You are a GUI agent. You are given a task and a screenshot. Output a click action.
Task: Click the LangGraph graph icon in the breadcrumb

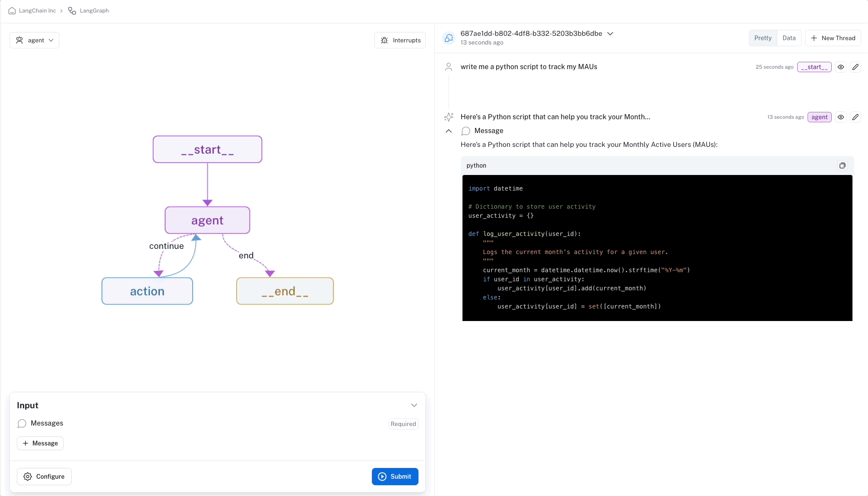71,10
